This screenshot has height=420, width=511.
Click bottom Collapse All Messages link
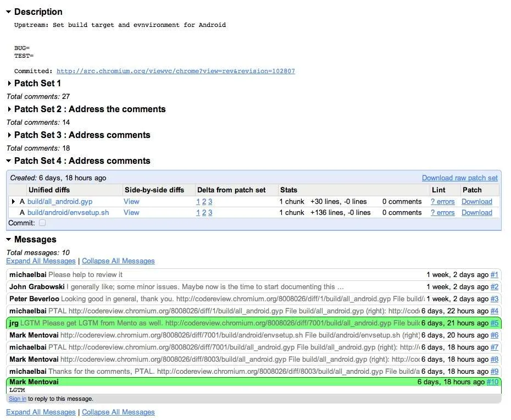coord(118,412)
